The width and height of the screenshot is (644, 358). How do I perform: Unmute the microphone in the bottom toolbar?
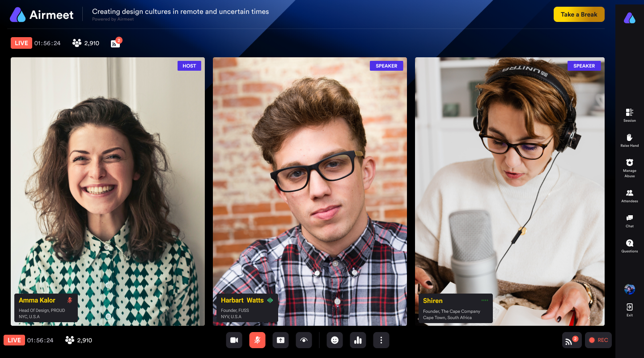coord(257,340)
